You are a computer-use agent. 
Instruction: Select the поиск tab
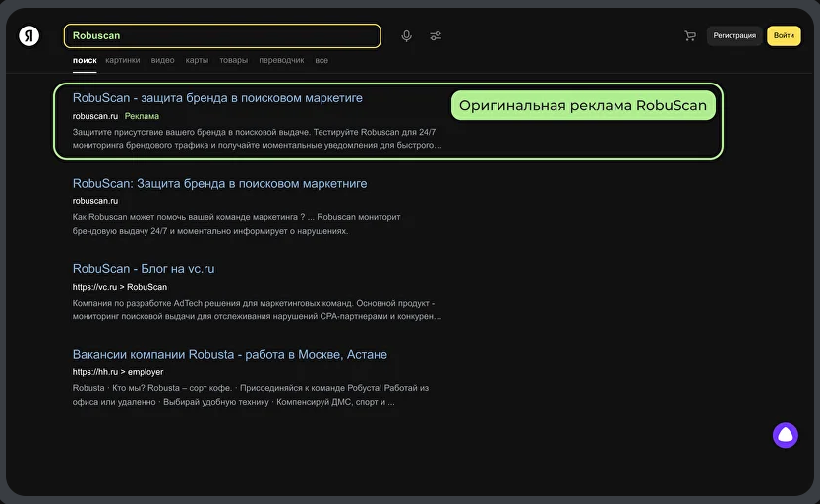pos(85,61)
